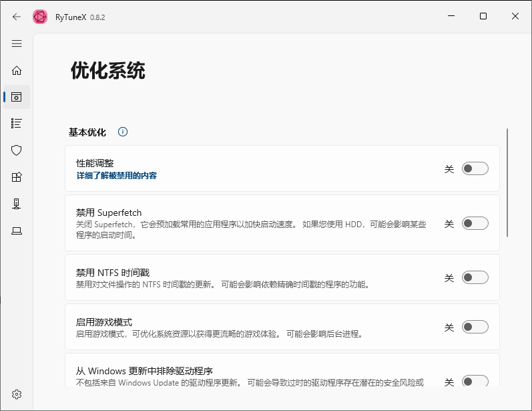This screenshot has width=532, height=411.
Task: Go to the Home page icon
Action: (17, 70)
